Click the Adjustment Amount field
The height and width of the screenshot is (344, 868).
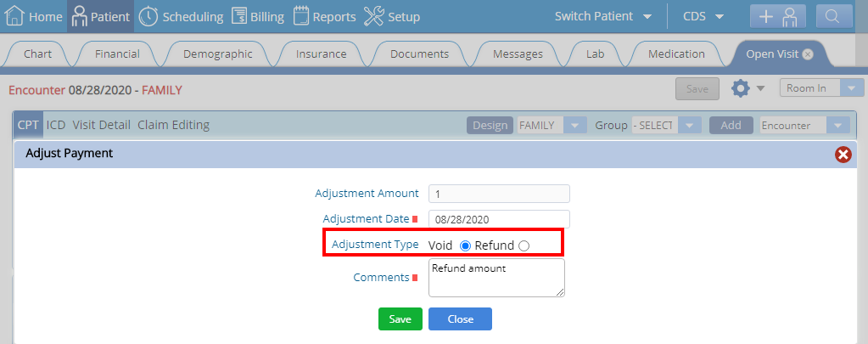[x=499, y=194]
